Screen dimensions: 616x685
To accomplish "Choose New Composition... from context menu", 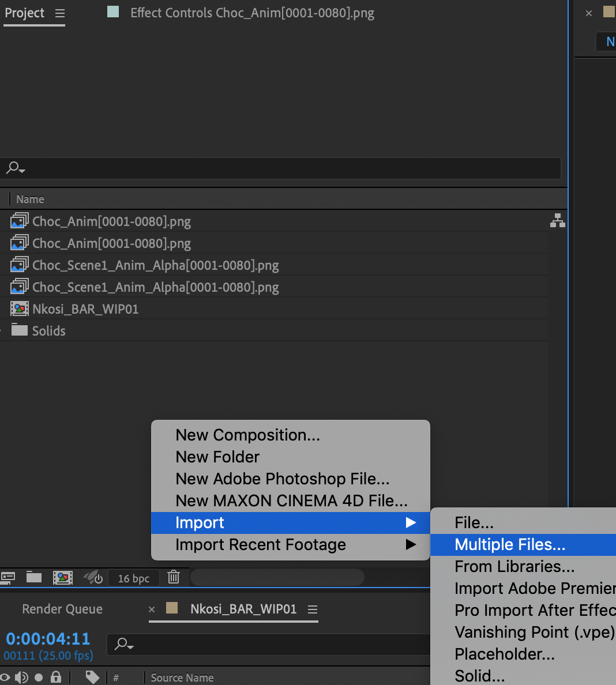I will (x=291, y=435).
